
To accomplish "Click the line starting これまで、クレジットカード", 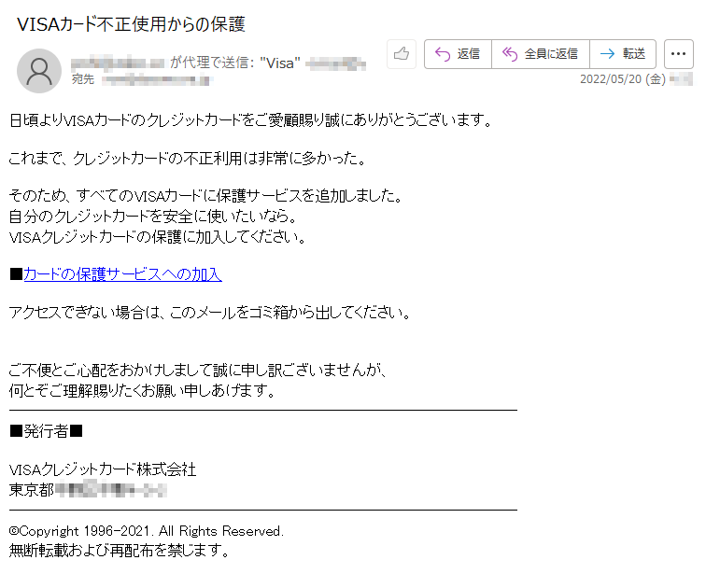I will coord(189,159).
